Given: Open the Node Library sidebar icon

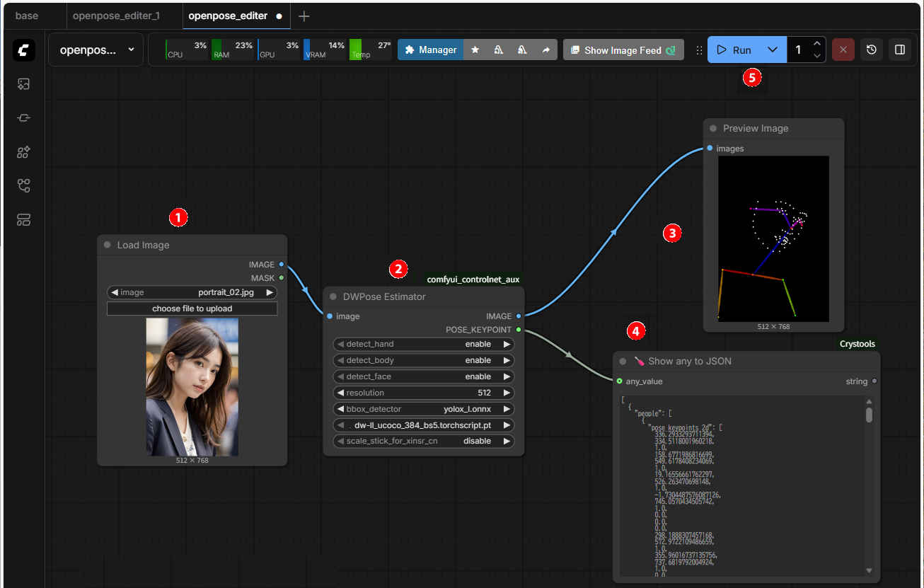Looking at the screenshot, I should click(x=23, y=117).
